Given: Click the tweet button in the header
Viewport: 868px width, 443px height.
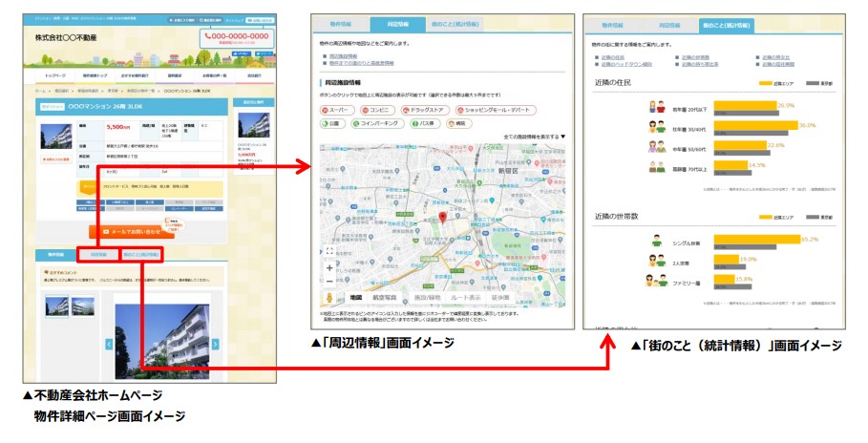Looking at the screenshot, I should coord(265,53).
